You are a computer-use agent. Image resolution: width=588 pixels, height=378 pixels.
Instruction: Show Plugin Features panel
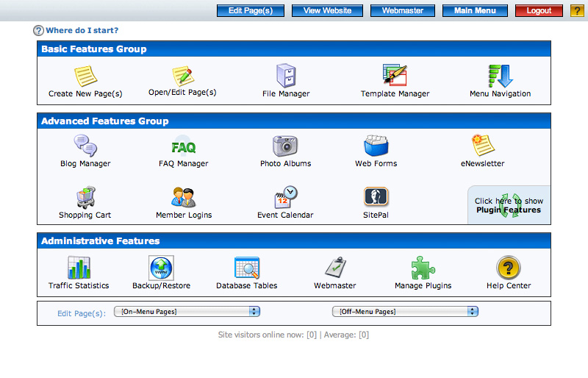click(x=509, y=205)
